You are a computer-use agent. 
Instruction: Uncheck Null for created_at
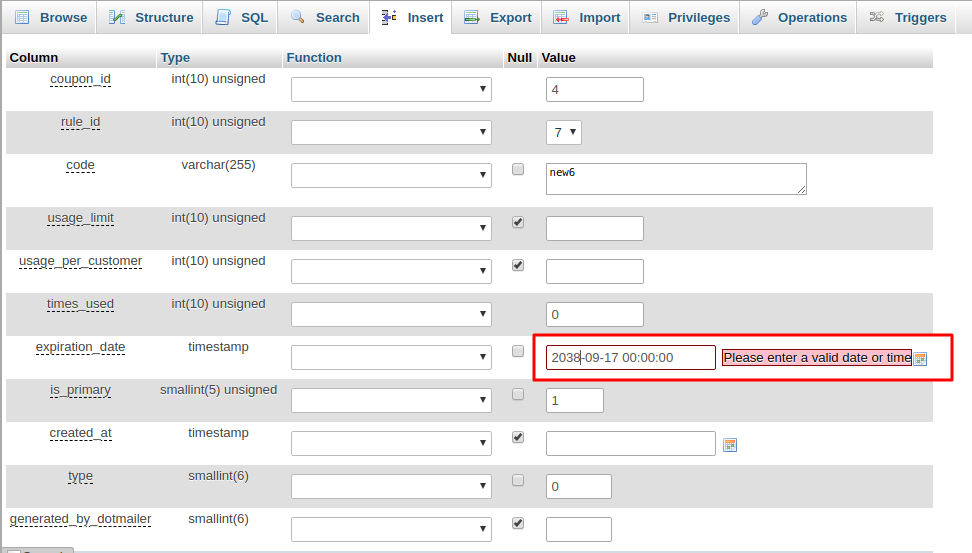[x=518, y=437]
